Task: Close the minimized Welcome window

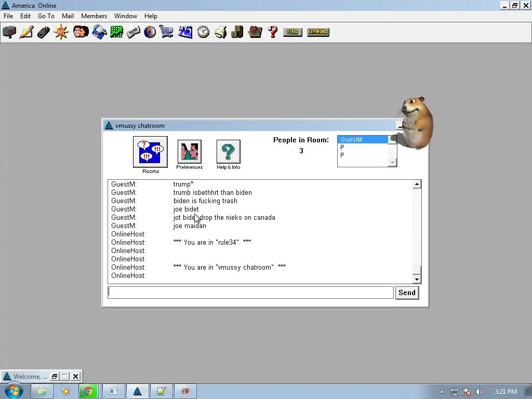Action: click(x=75, y=376)
